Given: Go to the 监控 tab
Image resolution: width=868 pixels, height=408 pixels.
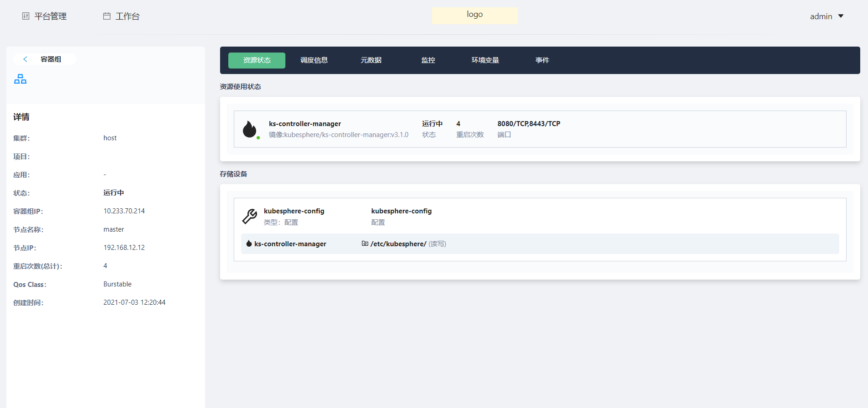Looking at the screenshot, I should coord(428,60).
